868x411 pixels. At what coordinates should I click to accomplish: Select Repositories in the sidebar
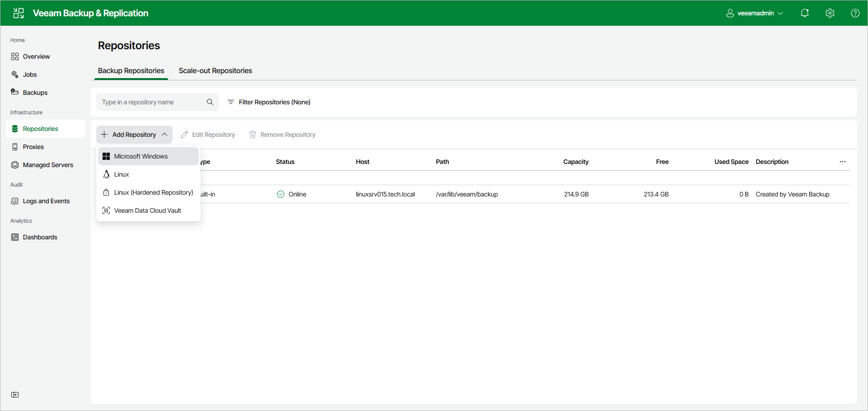click(x=46, y=129)
